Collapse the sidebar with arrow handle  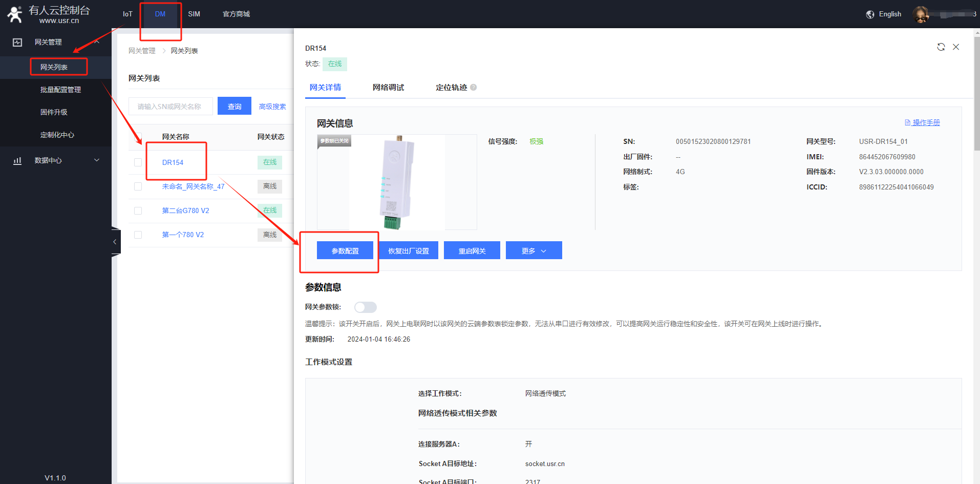[x=115, y=242]
